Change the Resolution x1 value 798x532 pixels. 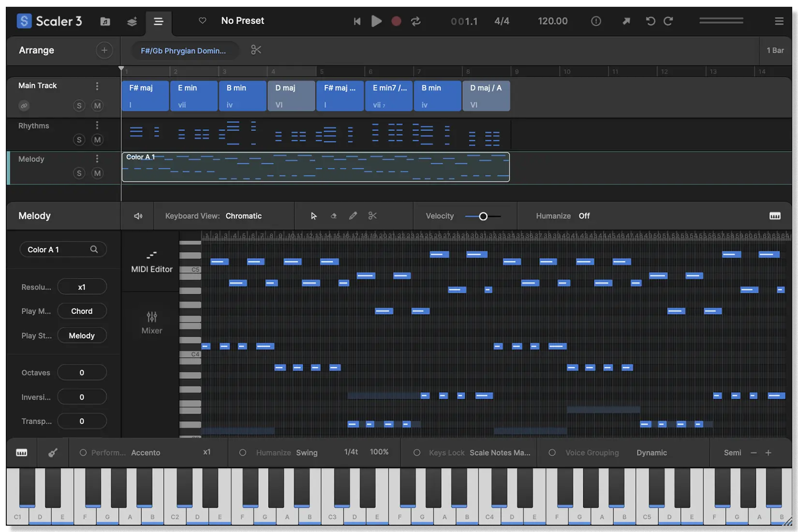click(82, 287)
